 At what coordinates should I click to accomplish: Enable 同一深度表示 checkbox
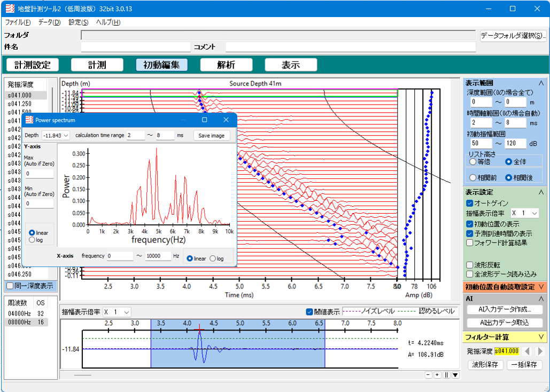pyautogui.click(x=10, y=286)
